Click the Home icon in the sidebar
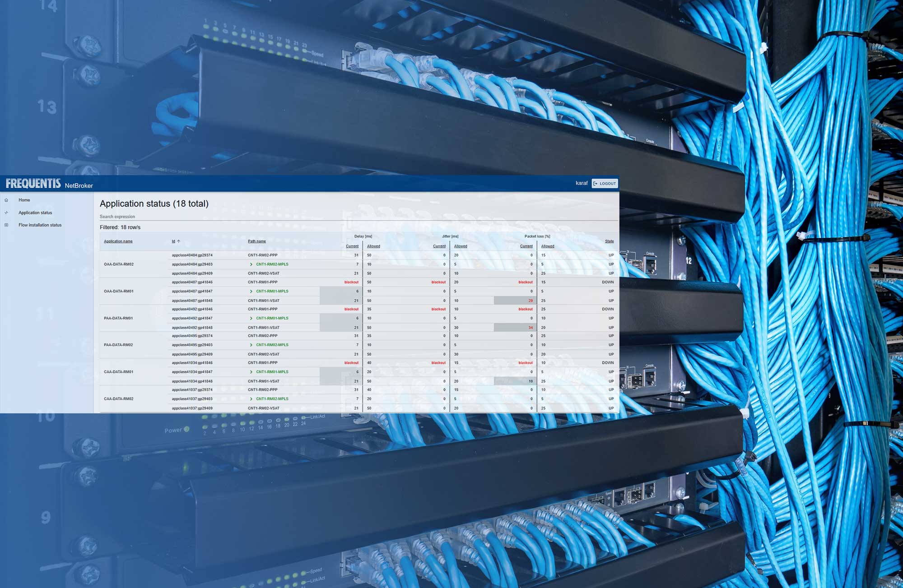Viewport: 903px width, 588px height. pyautogui.click(x=6, y=200)
